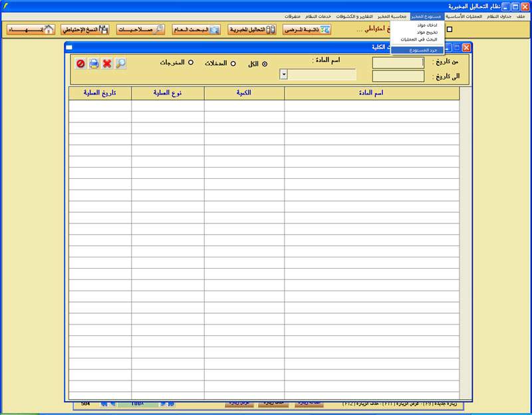This screenshot has height=415, width=532.
Task: Select the المدخلات radio button
Action: click(x=233, y=63)
